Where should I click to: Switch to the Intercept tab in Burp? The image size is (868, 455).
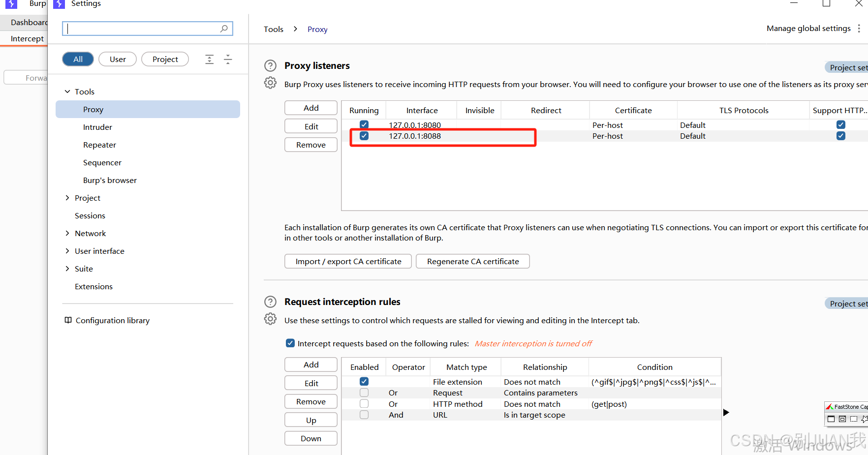(27, 38)
